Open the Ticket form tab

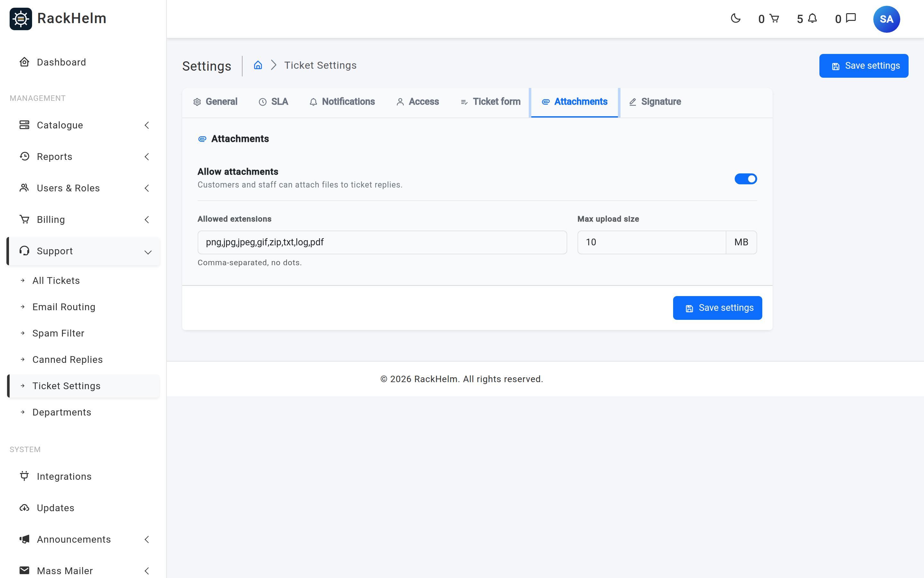pyautogui.click(x=491, y=102)
